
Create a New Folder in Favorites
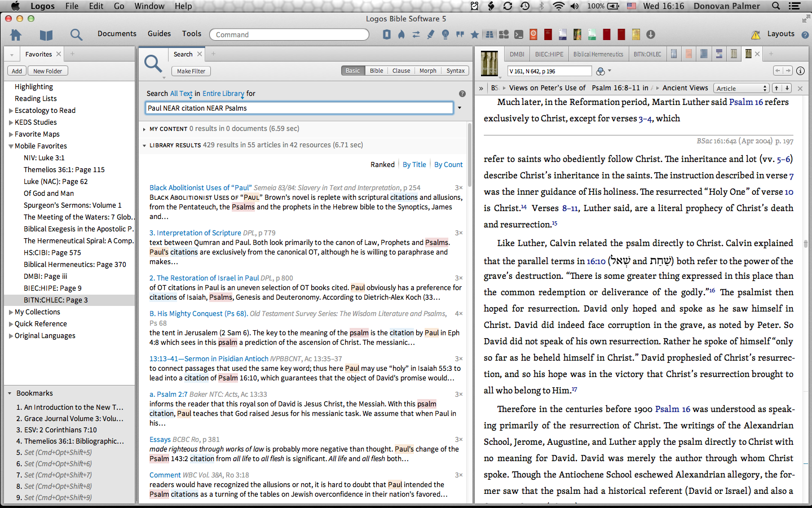[47, 71]
